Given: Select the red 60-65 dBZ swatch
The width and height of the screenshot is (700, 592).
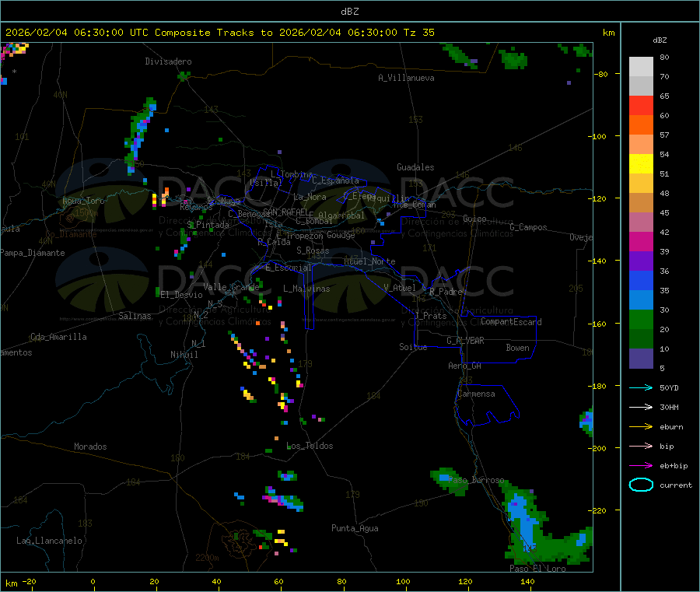Looking at the screenshot, I should (641, 105).
